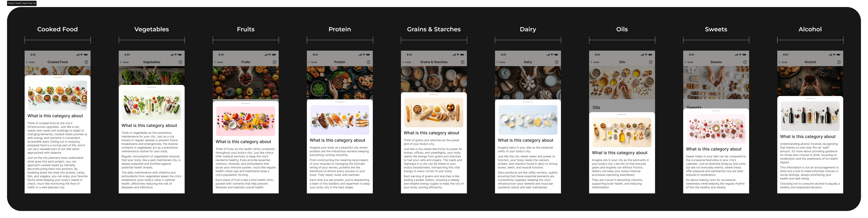The height and width of the screenshot is (218, 868).
Task: Select the drag handle on Alcohol popup
Action: [810, 98]
